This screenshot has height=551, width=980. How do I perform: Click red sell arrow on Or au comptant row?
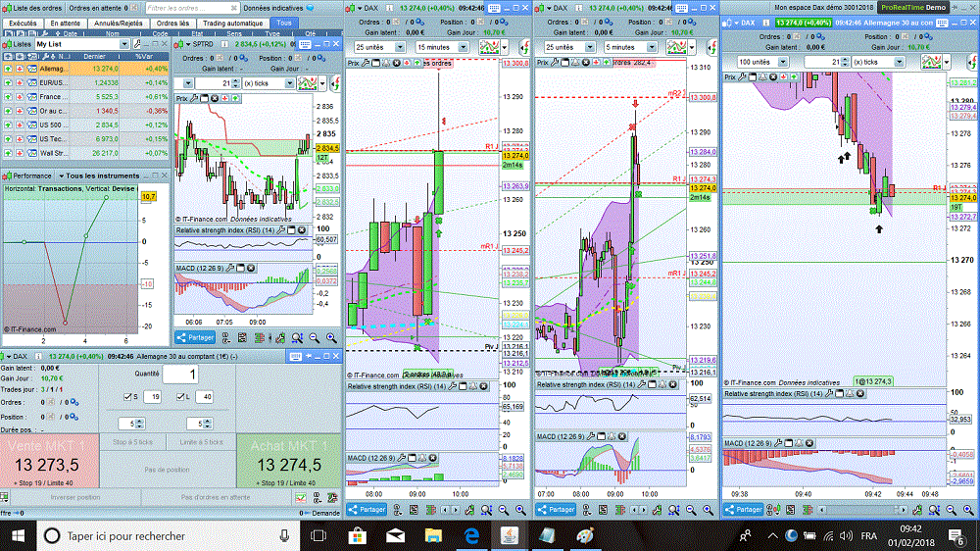(x=20, y=111)
